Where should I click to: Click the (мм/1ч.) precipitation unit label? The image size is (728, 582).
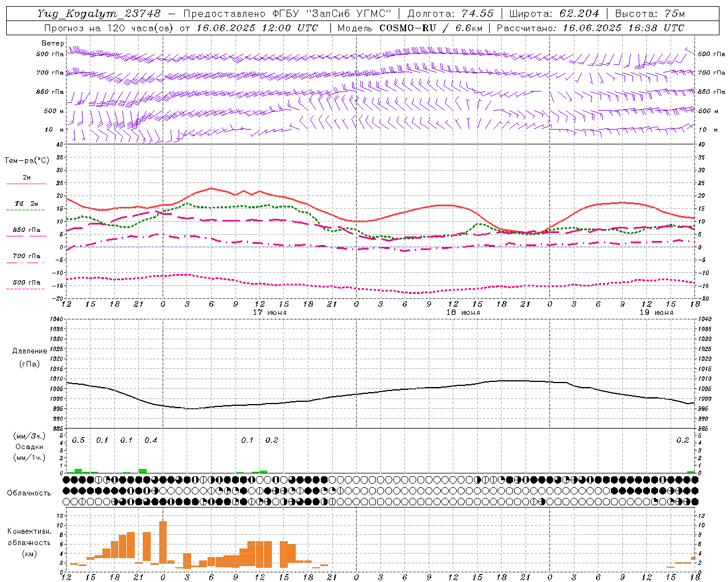(x=28, y=458)
